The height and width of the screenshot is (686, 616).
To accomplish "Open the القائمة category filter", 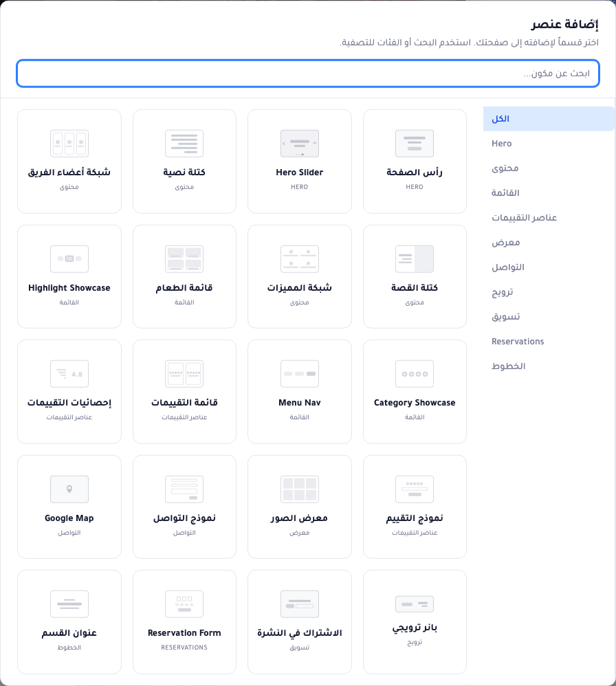I will click(x=549, y=193).
